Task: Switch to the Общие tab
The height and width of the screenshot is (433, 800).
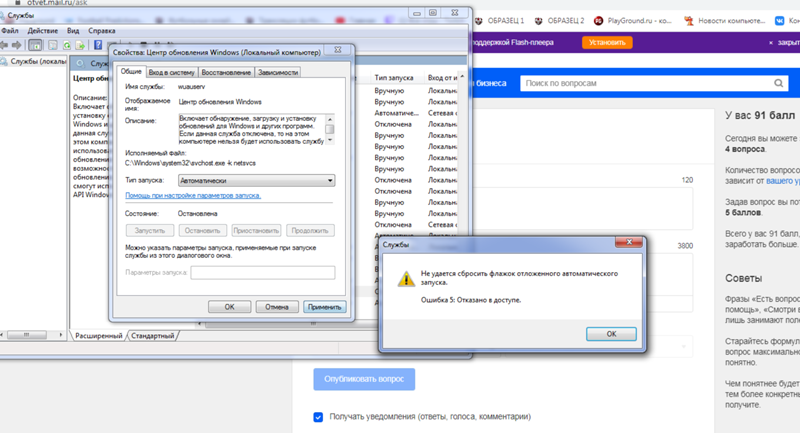Action: click(x=131, y=71)
